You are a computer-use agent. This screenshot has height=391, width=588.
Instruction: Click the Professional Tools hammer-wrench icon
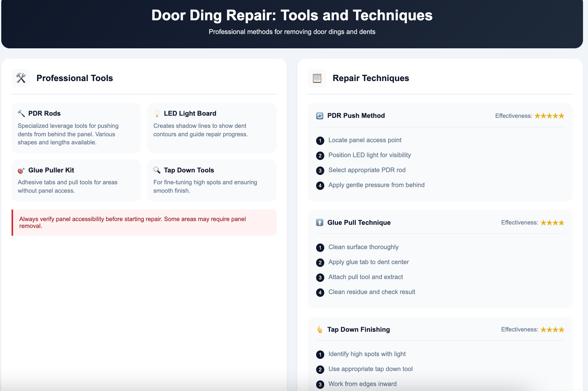[x=21, y=78]
